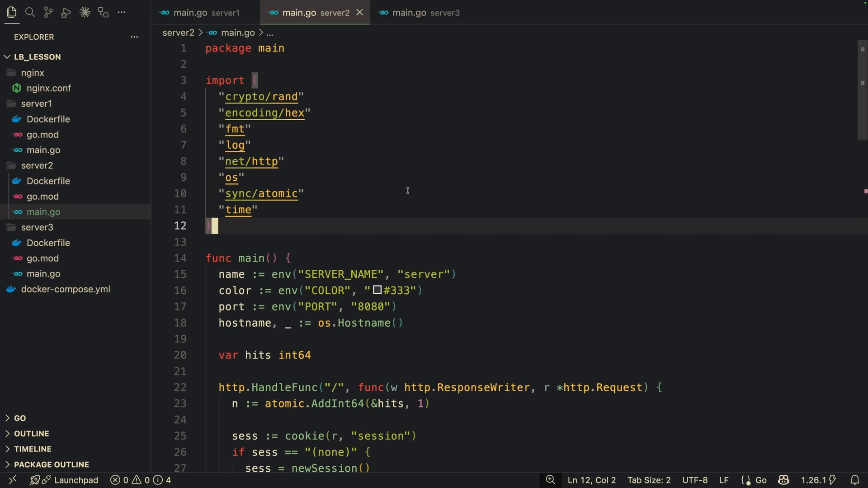Viewport: 868px width, 488px height.
Task: Expand the TIMELINE section
Action: pos(33,449)
